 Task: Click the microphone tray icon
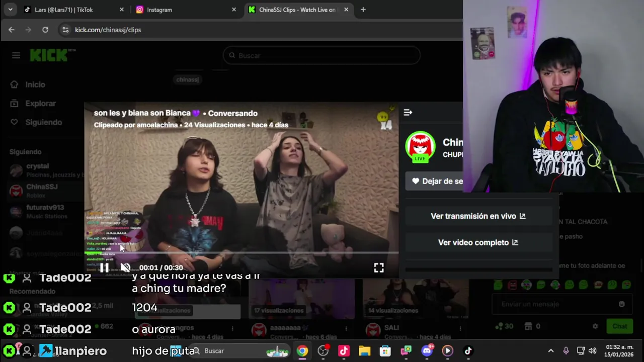(x=566, y=351)
